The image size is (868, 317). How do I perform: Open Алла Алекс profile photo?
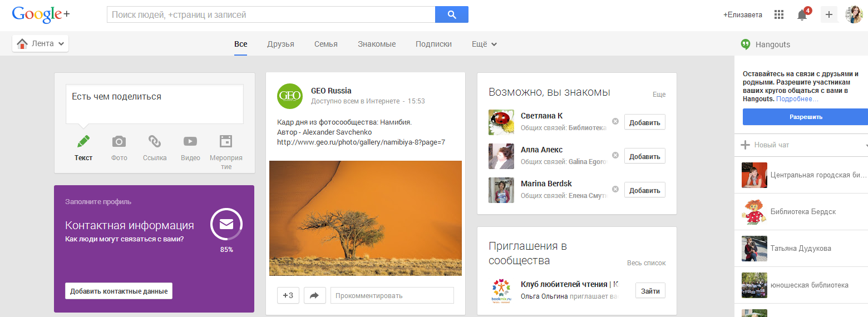coord(501,156)
